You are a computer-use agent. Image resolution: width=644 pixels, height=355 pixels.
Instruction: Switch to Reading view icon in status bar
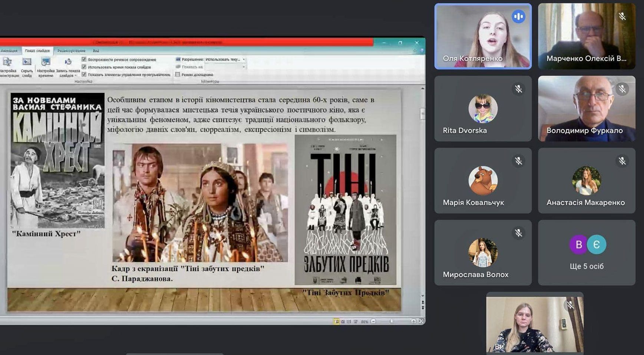click(x=349, y=321)
